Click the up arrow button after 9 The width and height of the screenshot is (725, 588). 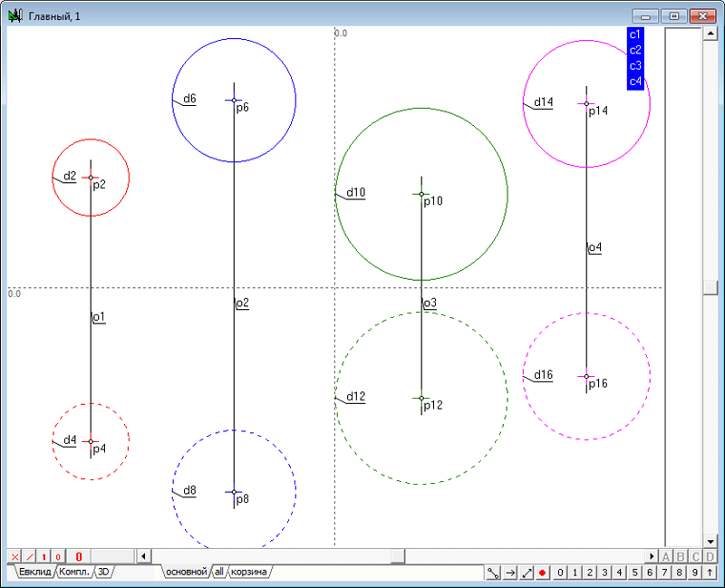(710, 573)
